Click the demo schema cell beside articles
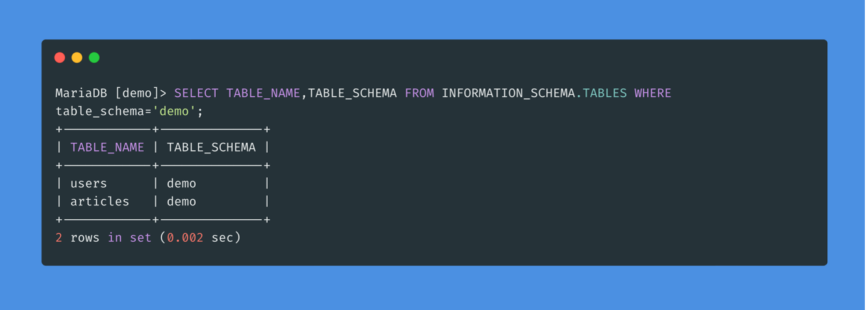868x310 pixels. (x=181, y=202)
